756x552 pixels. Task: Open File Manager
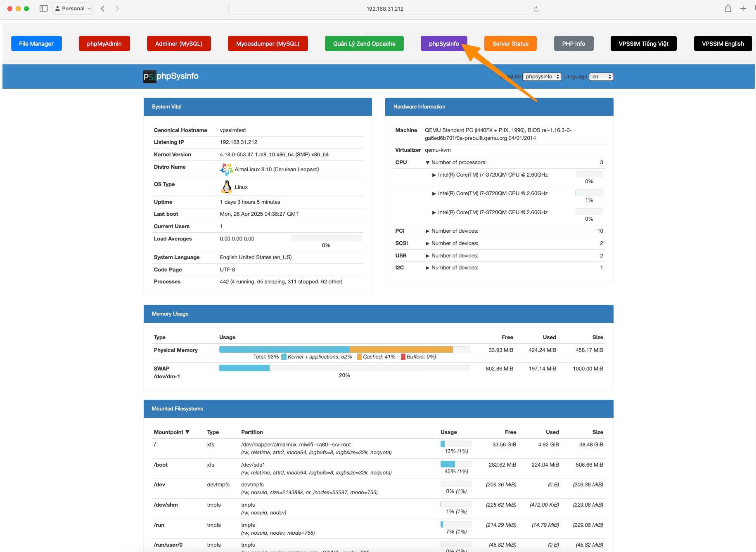pos(36,43)
